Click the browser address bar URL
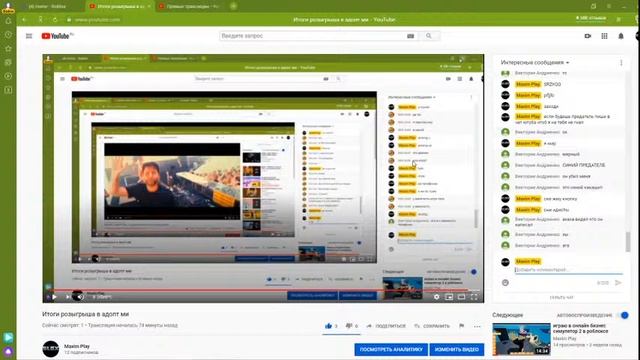 (x=97, y=19)
